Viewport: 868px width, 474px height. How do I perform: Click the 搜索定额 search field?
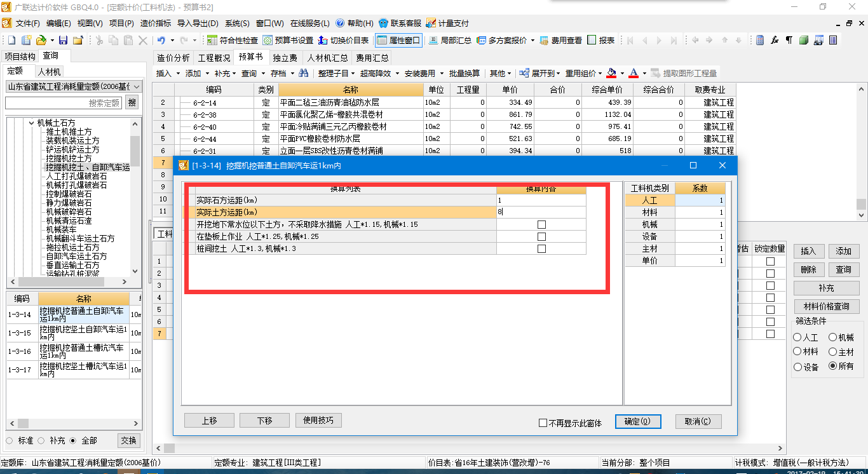click(x=64, y=102)
